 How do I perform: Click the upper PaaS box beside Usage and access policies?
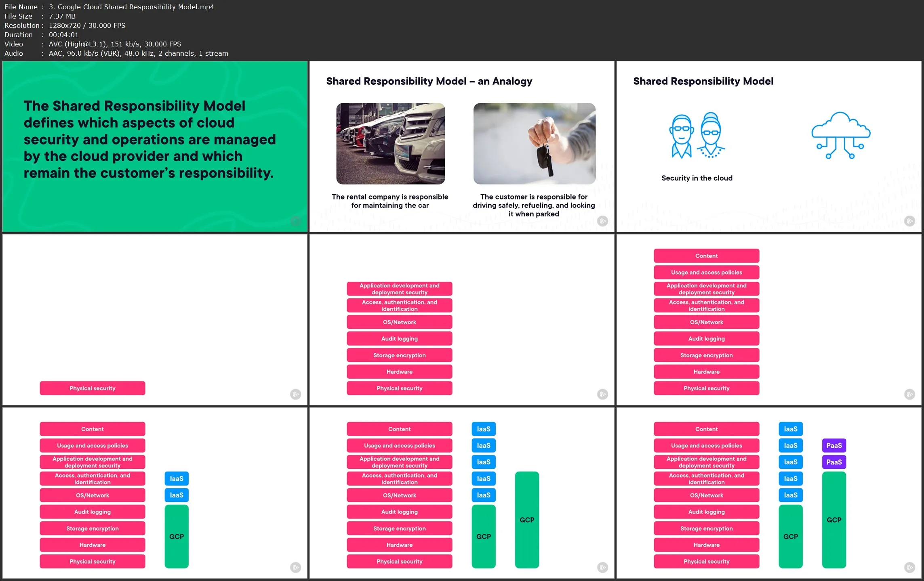(834, 445)
